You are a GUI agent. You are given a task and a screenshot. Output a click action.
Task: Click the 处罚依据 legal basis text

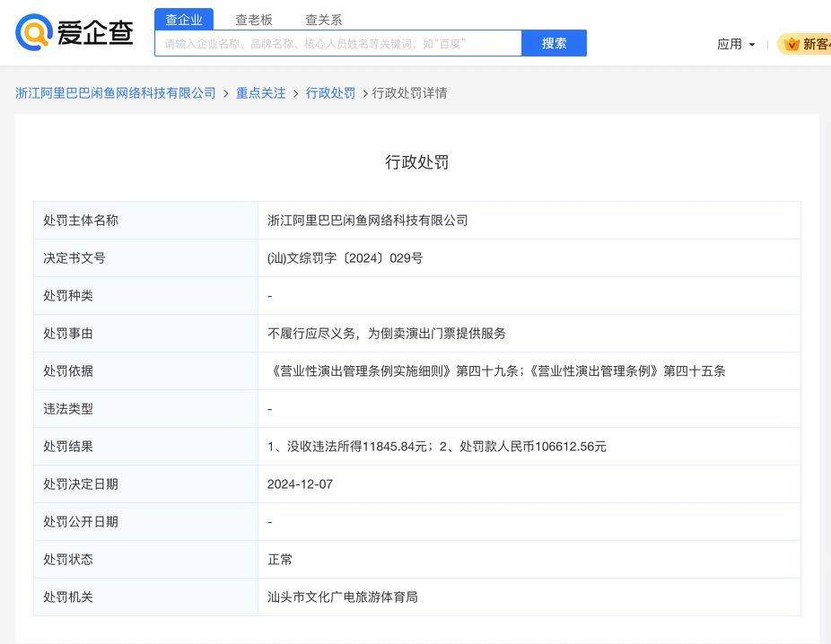tap(496, 371)
